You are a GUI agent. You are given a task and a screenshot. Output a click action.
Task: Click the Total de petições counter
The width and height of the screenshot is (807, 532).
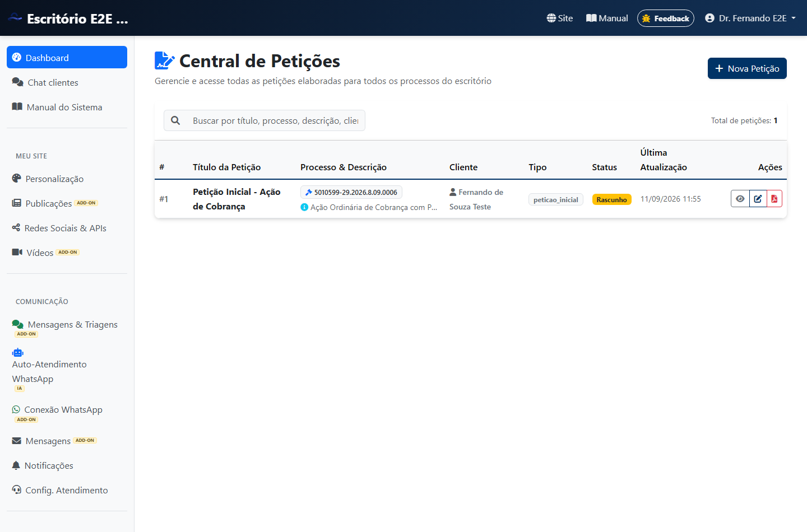point(744,120)
